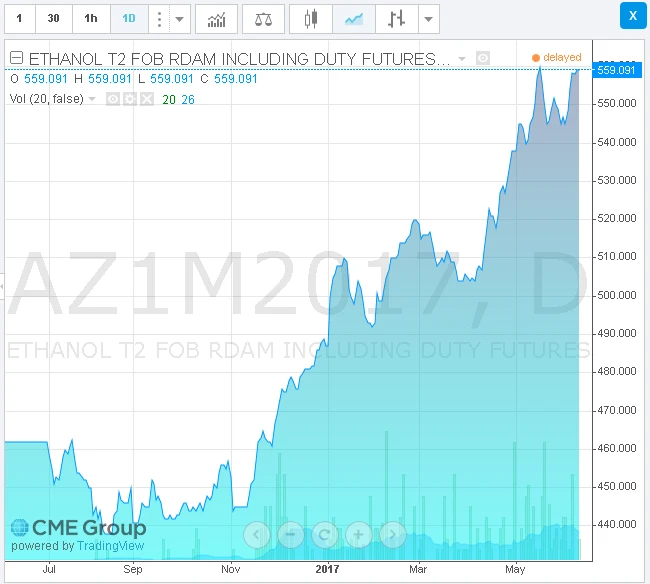Screen dimensions: 650x584
Task: Click the Vol (20, false) indicator label
Action: point(46,99)
